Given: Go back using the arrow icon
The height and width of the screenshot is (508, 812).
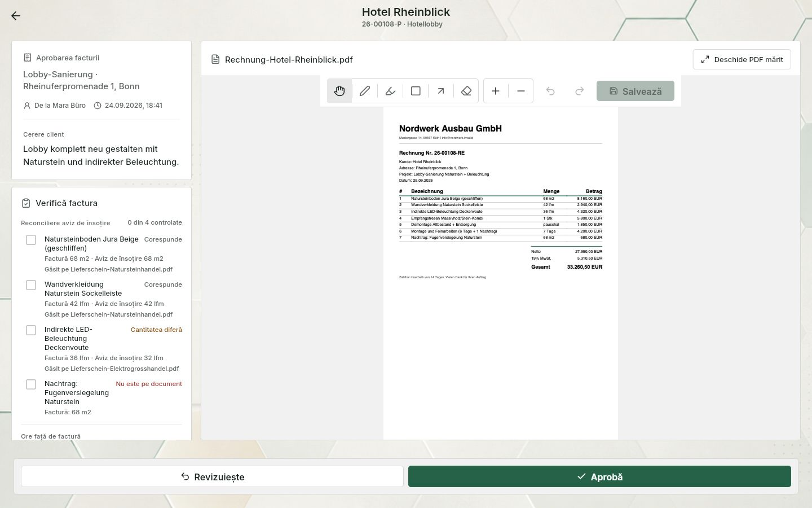Looking at the screenshot, I should point(16,16).
